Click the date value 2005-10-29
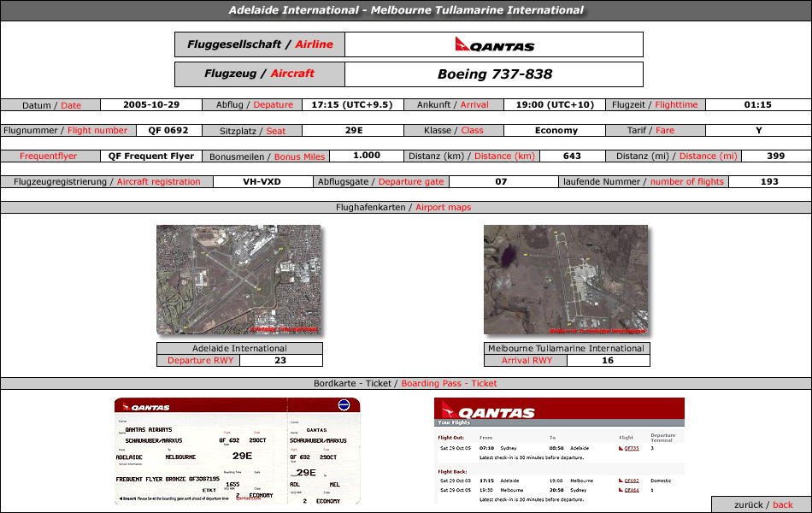This screenshot has height=513, width=812. tap(151, 104)
